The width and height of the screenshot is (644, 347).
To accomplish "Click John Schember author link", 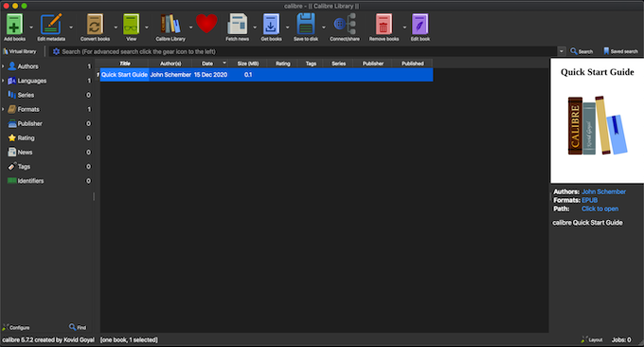I will click(x=603, y=192).
